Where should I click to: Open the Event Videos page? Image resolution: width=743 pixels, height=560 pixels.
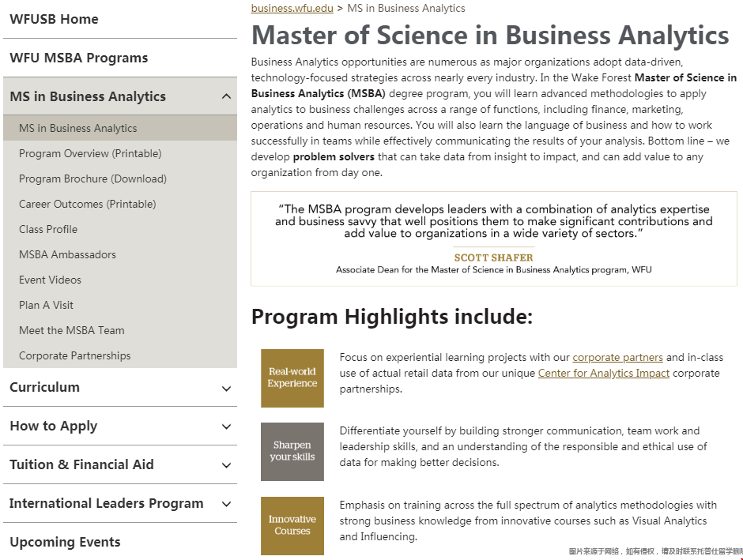click(50, 280)
